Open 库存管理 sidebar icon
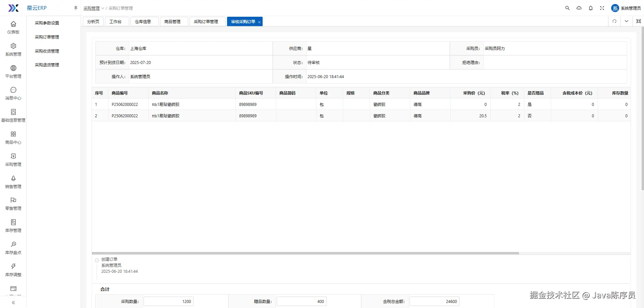Viewport: 644px width, 308px height. pos(13,222)
